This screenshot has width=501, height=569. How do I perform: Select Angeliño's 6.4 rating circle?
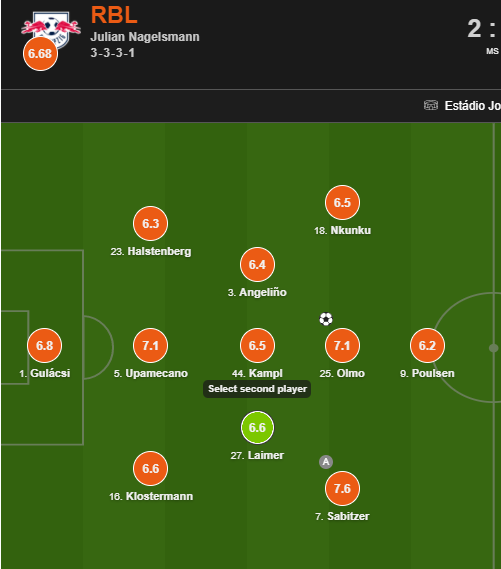257,265
